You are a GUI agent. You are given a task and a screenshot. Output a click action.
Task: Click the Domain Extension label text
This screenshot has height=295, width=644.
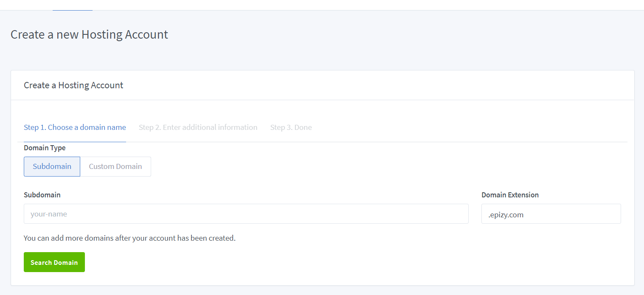tap(510, 195)
